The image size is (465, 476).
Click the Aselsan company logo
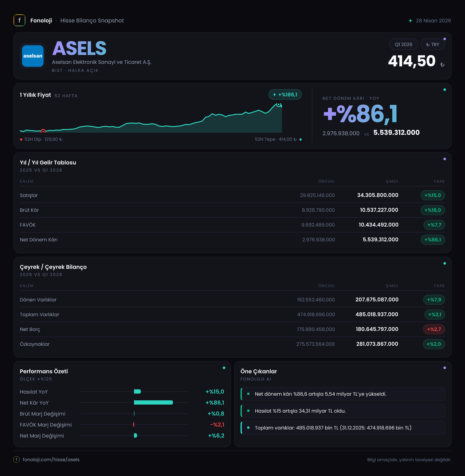33,56
